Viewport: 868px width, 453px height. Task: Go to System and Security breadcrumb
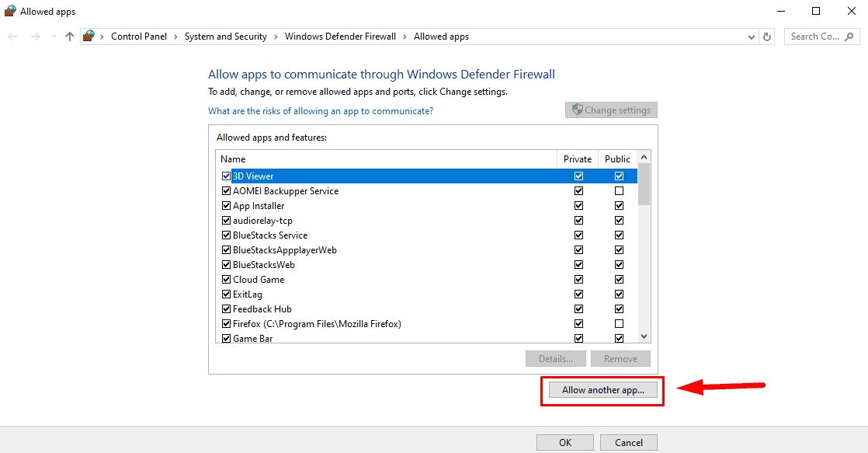225,37
